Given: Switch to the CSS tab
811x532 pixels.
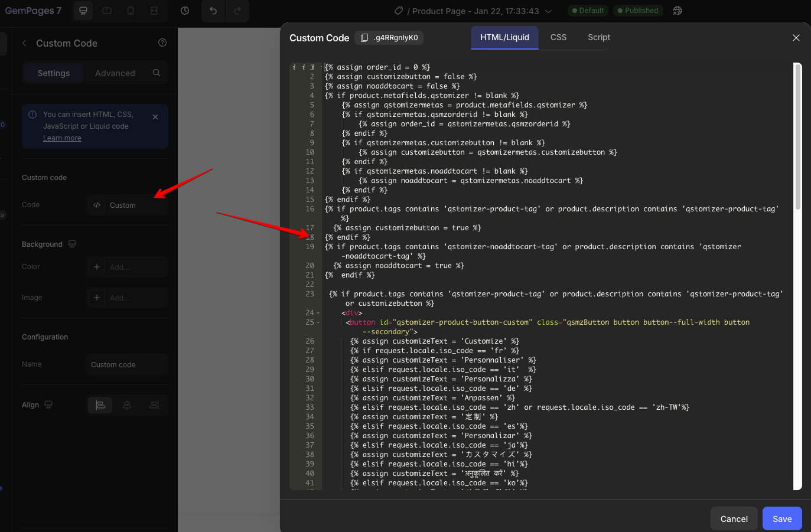Looking at the screenshot, I should click(x=558, y=37).
